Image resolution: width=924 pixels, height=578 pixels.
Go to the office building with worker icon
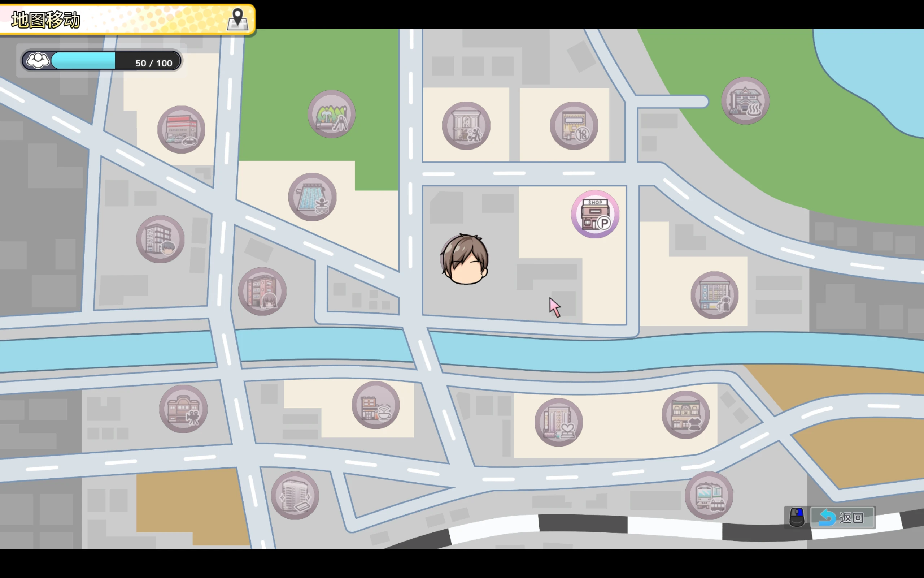pyautogui.click(x=714, y=295)
